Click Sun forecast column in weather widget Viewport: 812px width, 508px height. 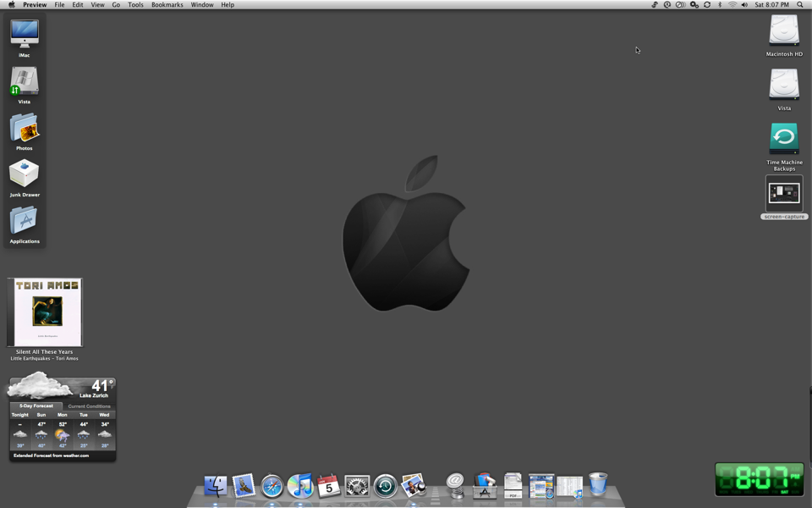click(41, 430)
